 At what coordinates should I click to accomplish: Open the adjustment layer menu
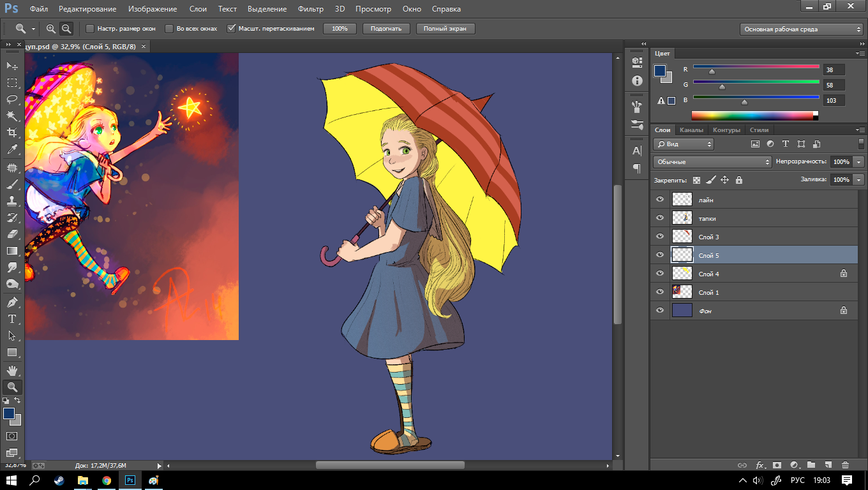[x=794, y=465]
